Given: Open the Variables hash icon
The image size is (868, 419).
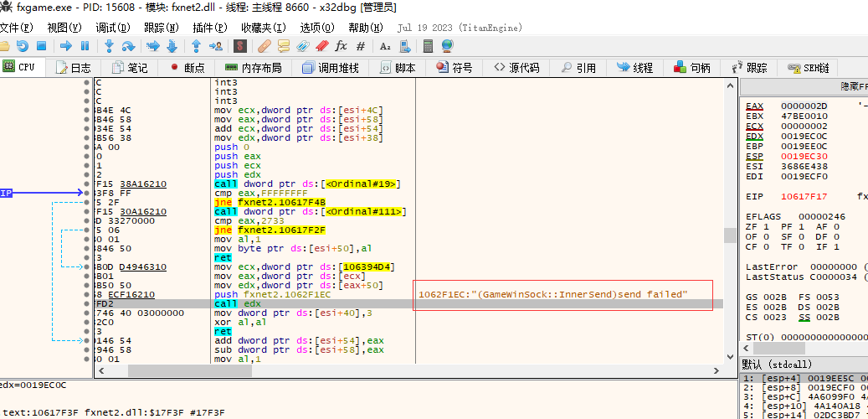Looking at the screenshot, I should click(361, 46).
